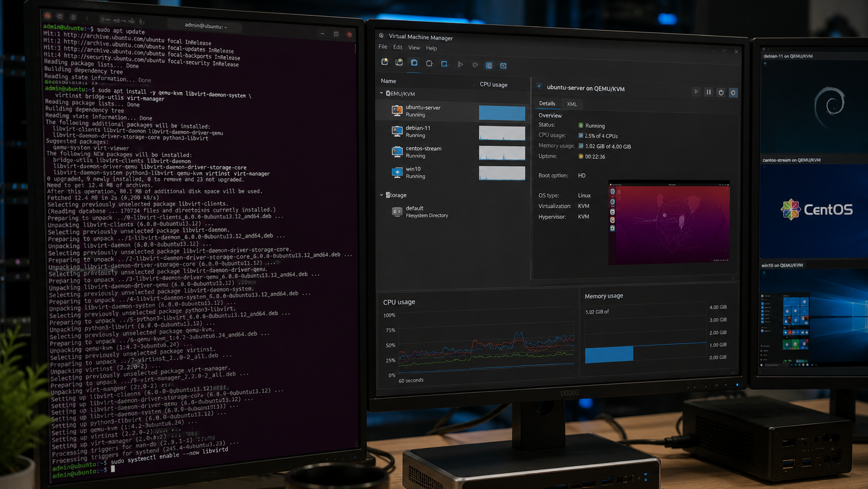Click the centos-stream VM monitor icon
Screen dimensions: 868x489
[397, 151]
